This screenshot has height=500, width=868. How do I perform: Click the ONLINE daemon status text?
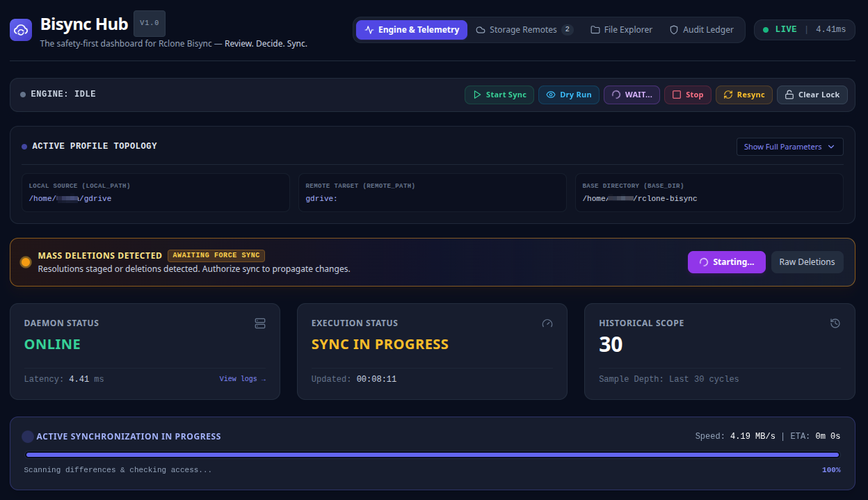coord(52,344)
